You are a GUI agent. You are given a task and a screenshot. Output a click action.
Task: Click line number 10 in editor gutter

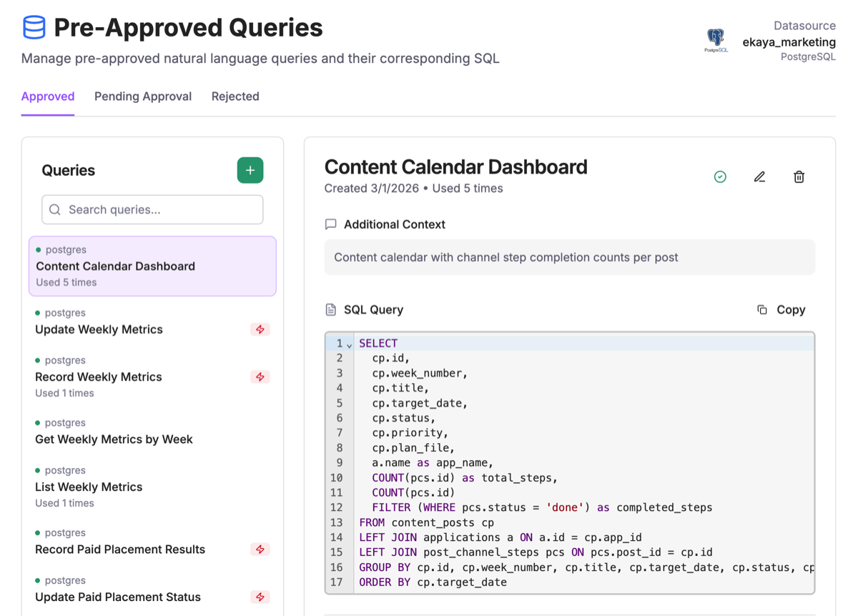336,477
